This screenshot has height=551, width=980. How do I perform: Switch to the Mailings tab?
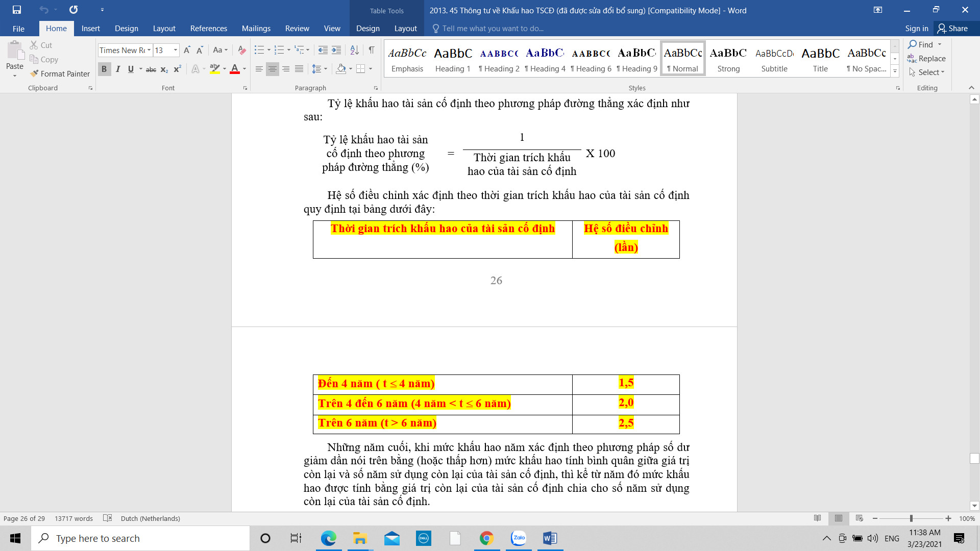[256, 29]
